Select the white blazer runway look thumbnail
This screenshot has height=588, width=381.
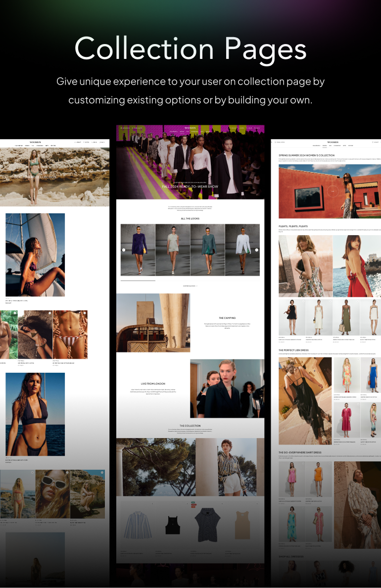242,250
